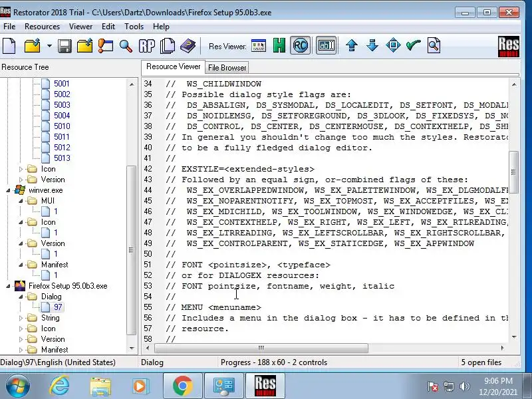Select resource 5001 in the tree
532x399 pixels.
[x=61, y=84]
